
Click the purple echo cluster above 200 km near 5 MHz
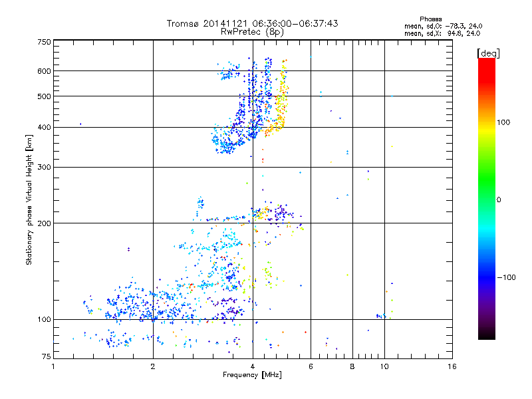[x=281, y=213]
